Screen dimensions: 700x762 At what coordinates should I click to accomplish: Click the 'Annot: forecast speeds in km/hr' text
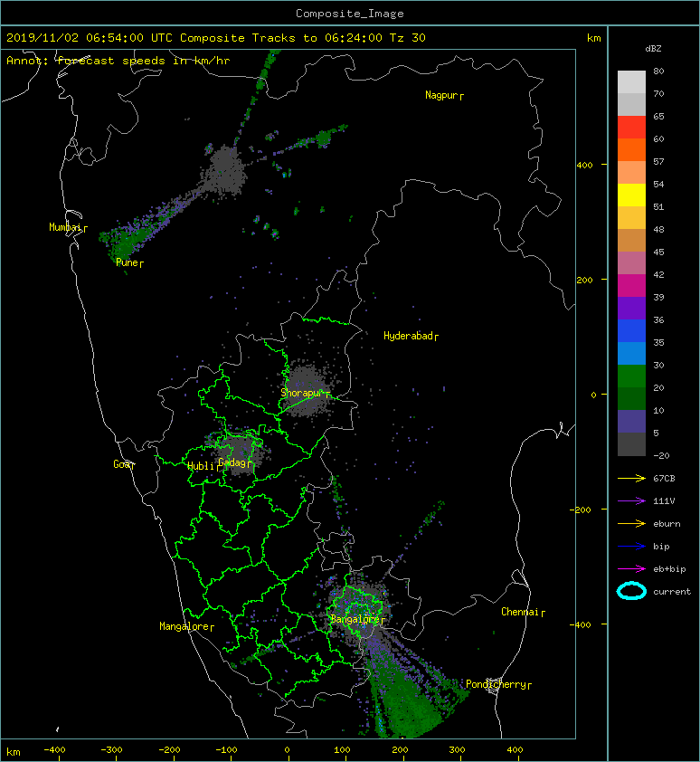[118, 61]
